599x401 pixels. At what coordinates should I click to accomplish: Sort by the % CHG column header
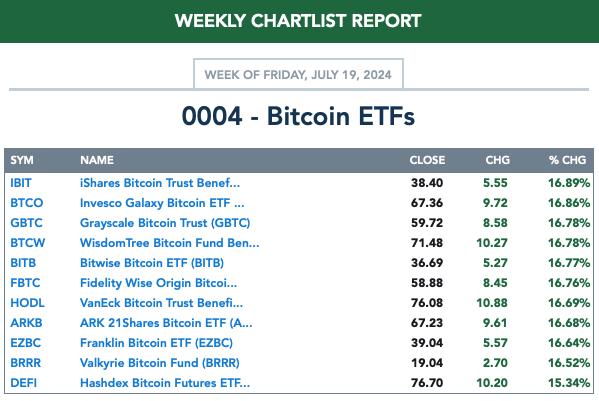pyautogui.click(x=567, y=160)
